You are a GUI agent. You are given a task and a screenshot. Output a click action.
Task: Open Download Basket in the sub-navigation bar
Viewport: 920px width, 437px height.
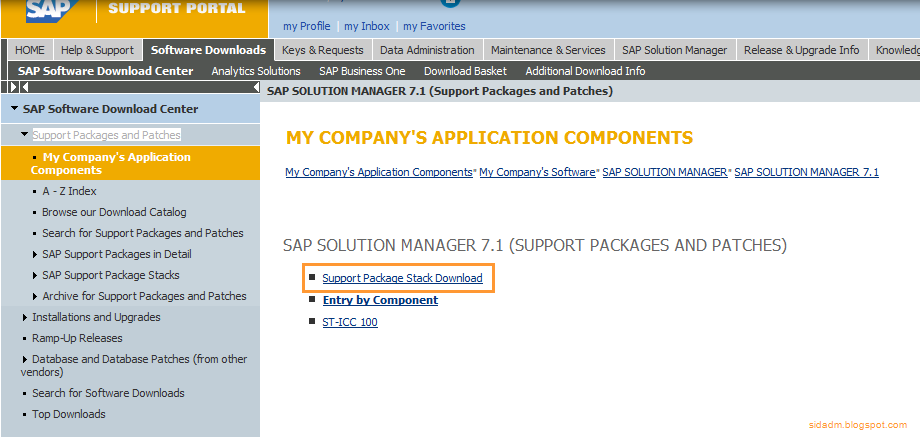pyautogui.click(x=465, y=71)
